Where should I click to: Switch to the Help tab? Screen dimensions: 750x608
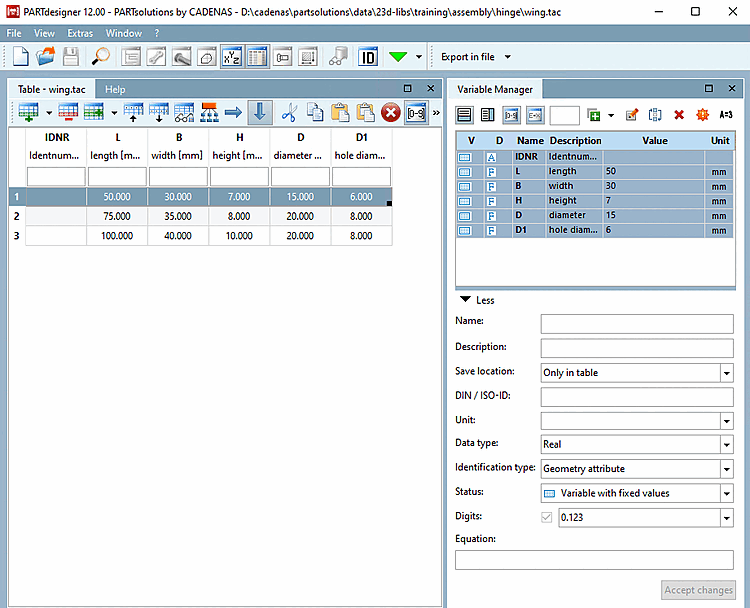pyautogui.click(x=115, y=89)
